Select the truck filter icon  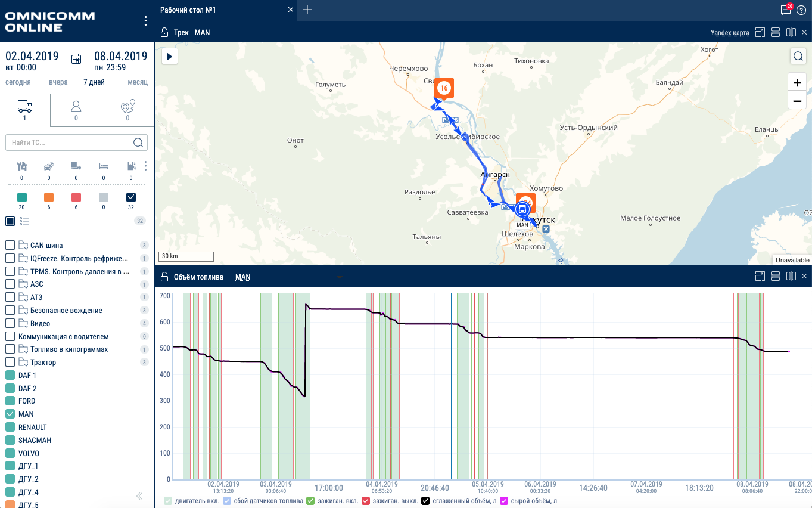76,166
